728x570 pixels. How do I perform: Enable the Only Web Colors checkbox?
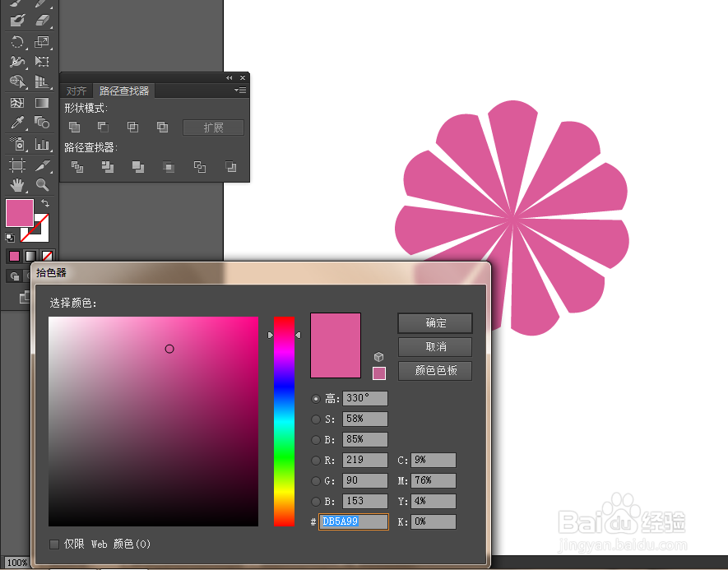tap(54, 544)
